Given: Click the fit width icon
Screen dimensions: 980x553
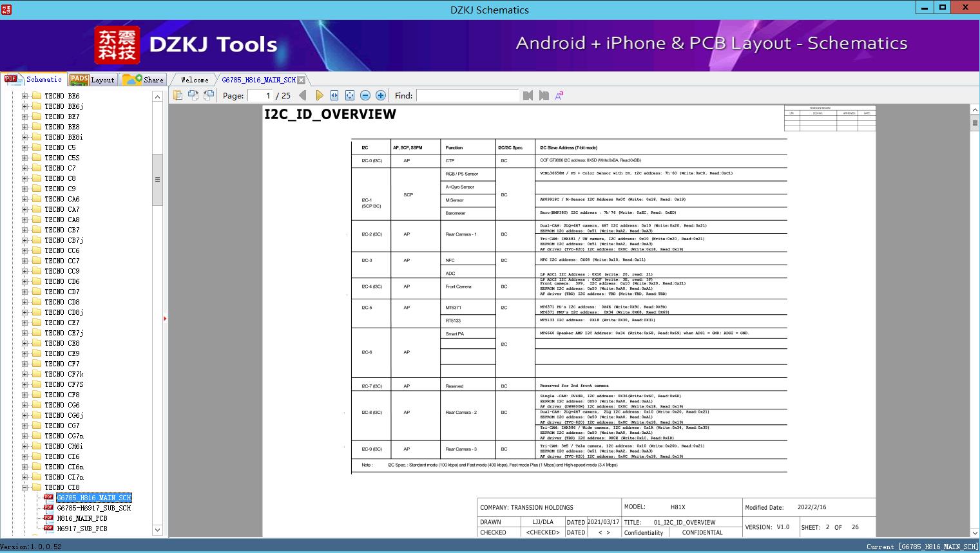Looking at the screenshot, I should coord(334,95).
